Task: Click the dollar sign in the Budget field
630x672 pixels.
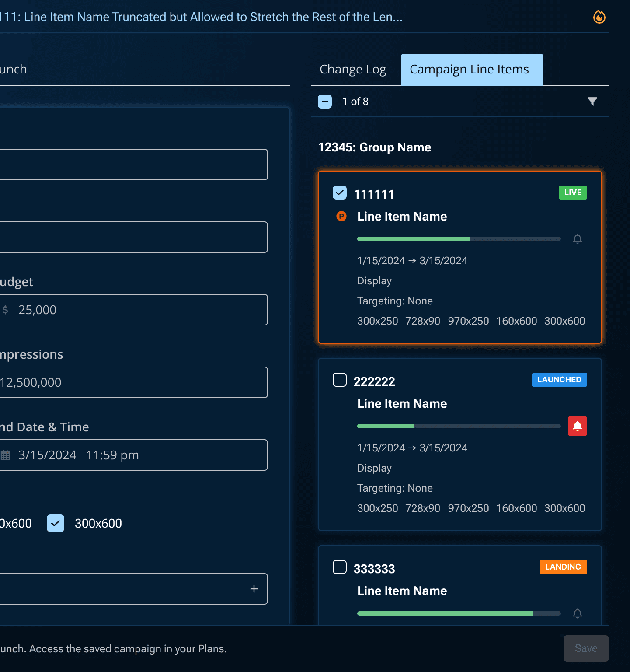Action: click(x=5, y=310)
